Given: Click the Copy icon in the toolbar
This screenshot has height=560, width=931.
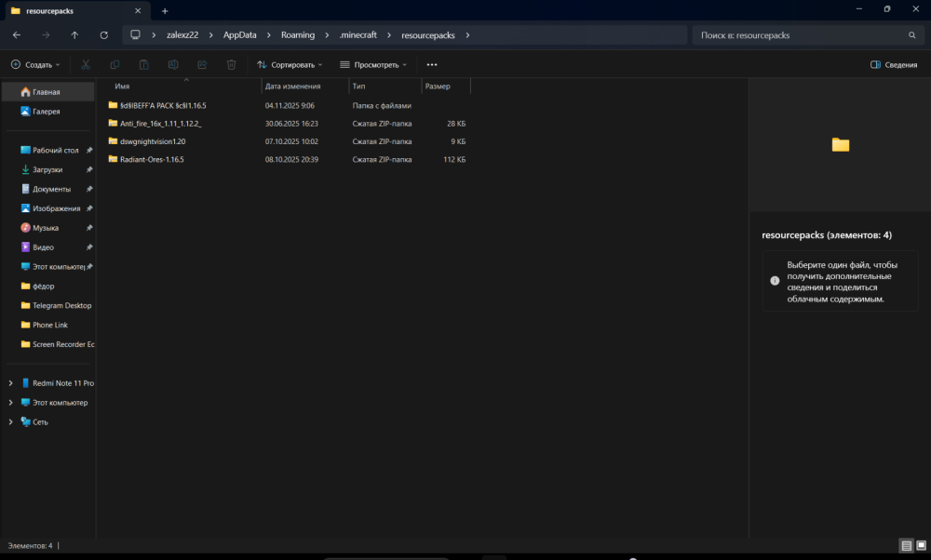Looking at the screenshot, I should coord(115,65).
